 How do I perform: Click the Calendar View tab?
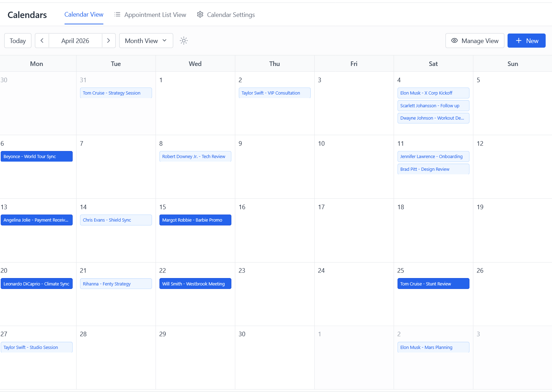click(84, 14)
